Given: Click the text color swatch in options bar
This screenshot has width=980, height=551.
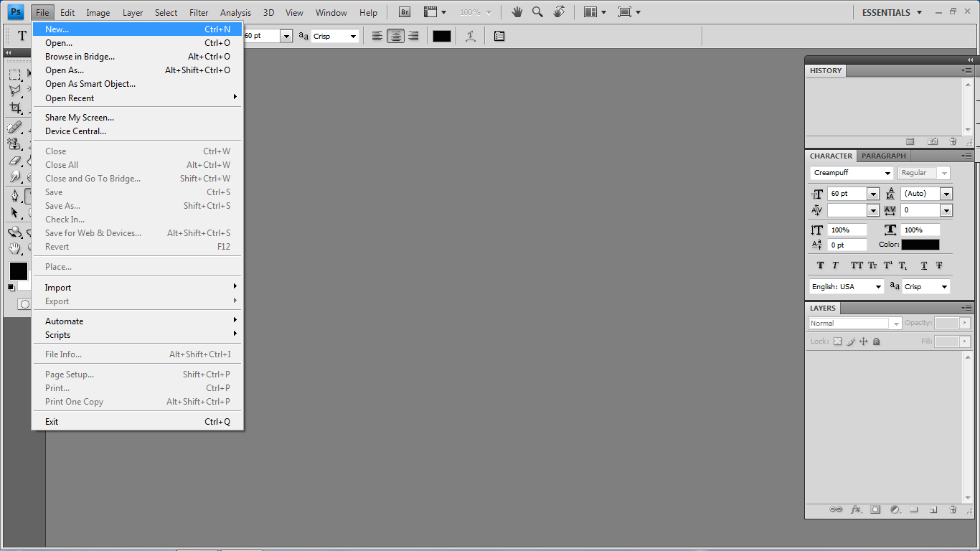Looking at the screenshot, I should (442, 36).
